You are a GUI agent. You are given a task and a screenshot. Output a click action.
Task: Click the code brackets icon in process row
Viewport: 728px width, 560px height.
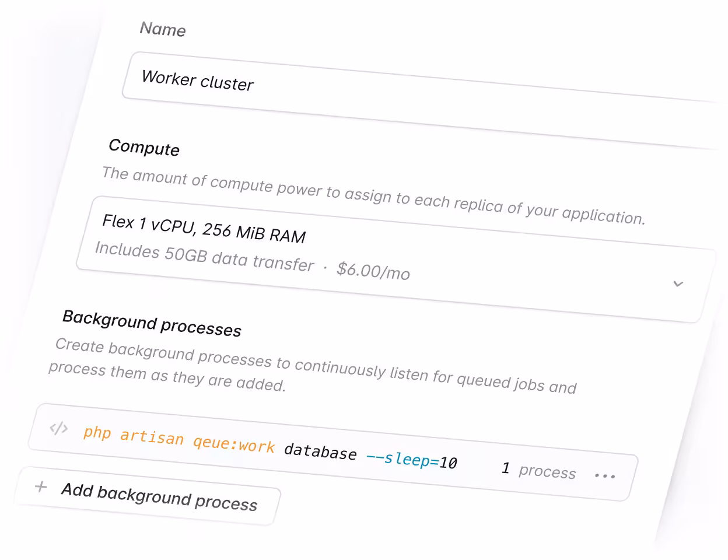[x=58, y=429]
